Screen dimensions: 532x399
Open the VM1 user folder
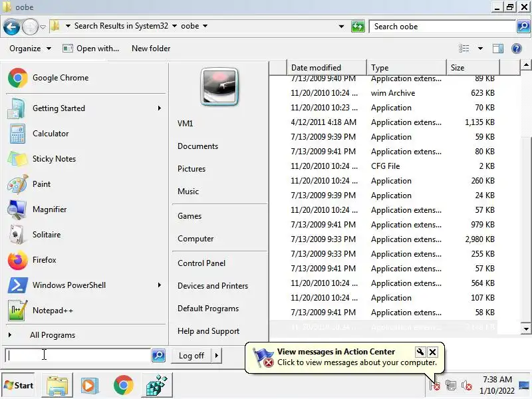186,124
